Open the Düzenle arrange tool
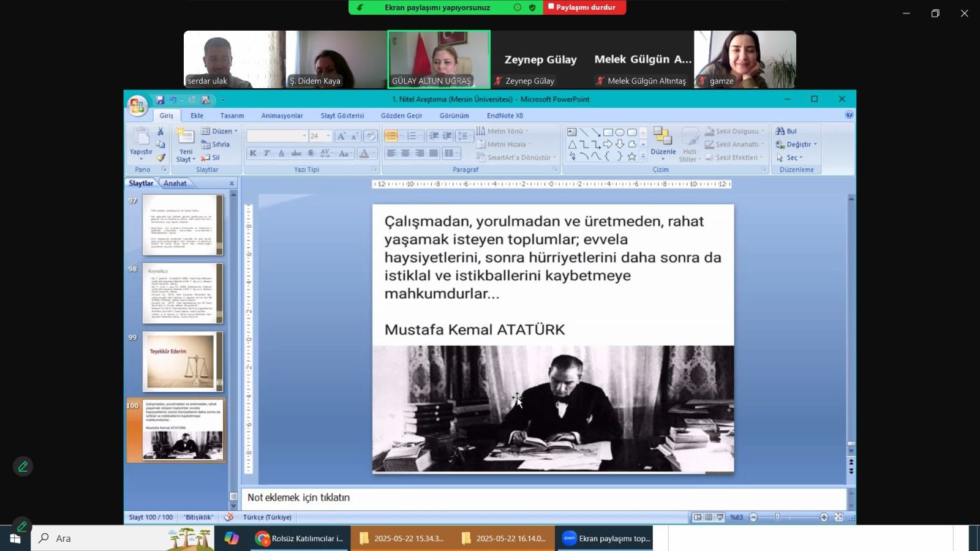Screen dimensions: 980x551 click(663, 141)
